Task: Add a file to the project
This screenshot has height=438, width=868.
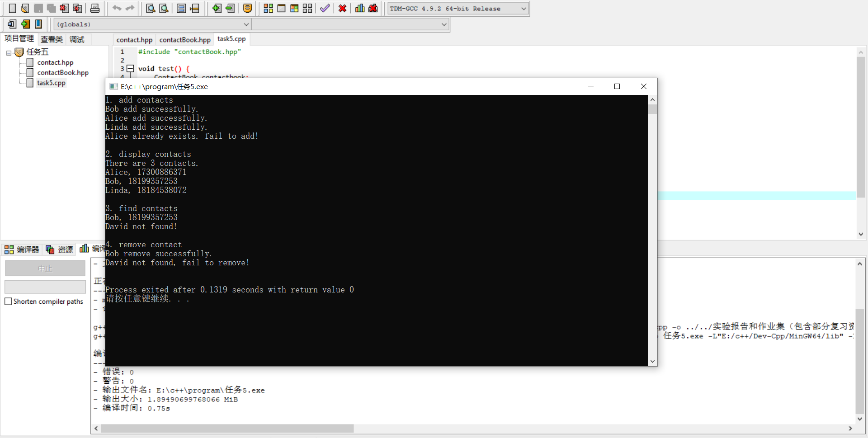Action: (217, 8)
